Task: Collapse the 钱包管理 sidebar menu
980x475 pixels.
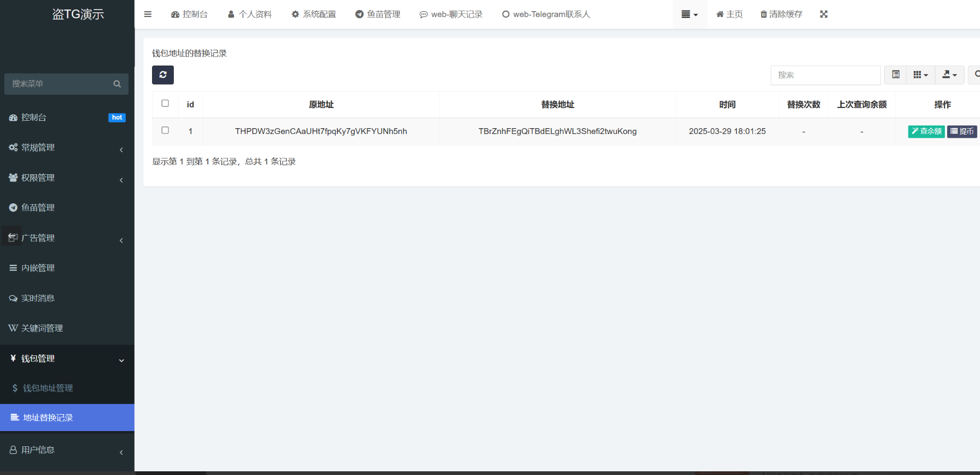Action: coord(67,359)
